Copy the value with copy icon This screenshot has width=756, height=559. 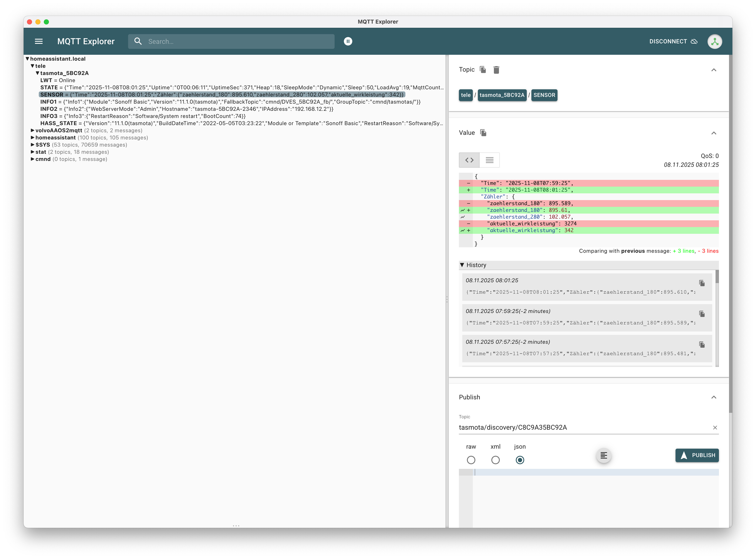click(x=483, y=133)
